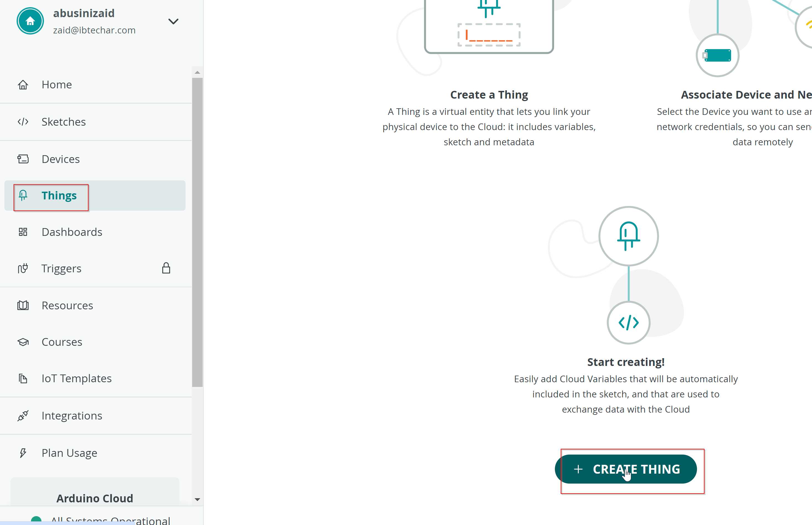Screen dimensions: 812x525
Task: Open the Courses menu item
Action: point(62,342)
